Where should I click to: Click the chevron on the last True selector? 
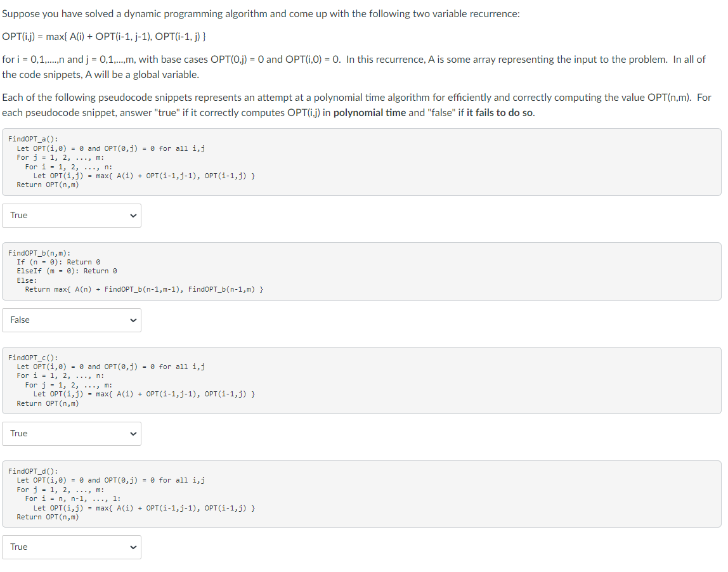tap(133, 547)
